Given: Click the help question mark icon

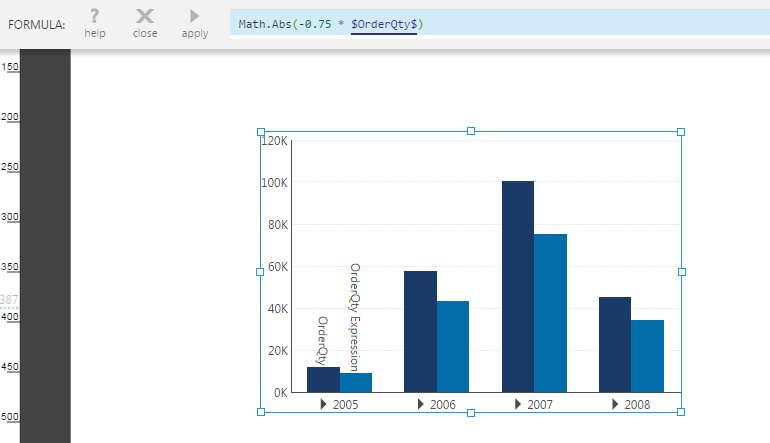Looking at the screenshot, I should pos(95,17).
